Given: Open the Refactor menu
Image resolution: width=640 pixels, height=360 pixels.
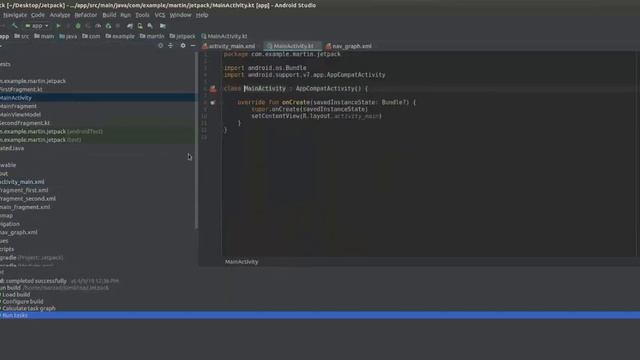Looking at the screenshot, I should tap(86, 15).
